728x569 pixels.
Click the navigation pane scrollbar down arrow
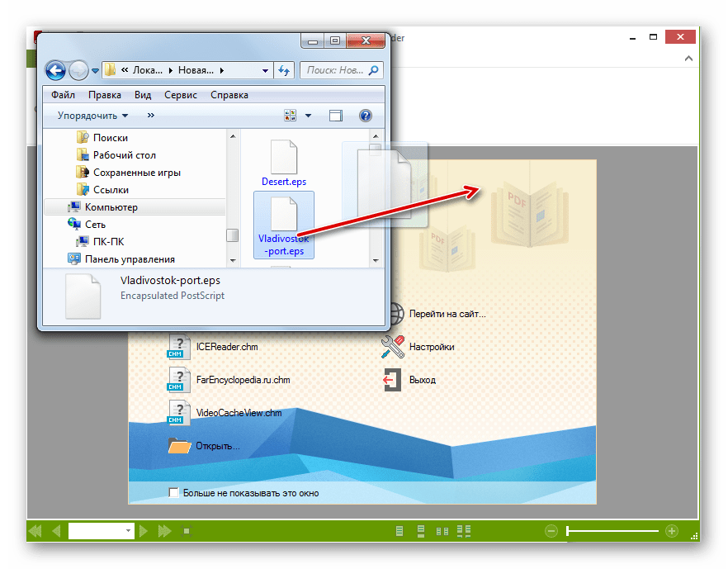click(233, 261)
